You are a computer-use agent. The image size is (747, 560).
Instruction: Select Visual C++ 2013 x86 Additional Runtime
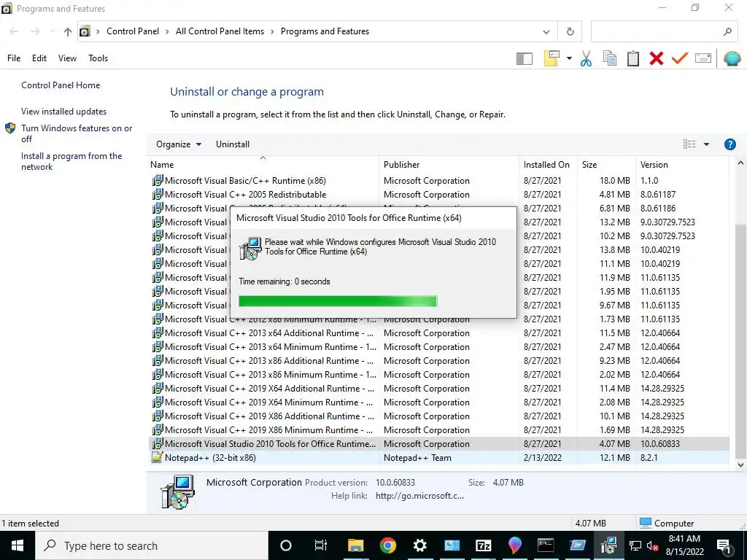pos(438,361)
